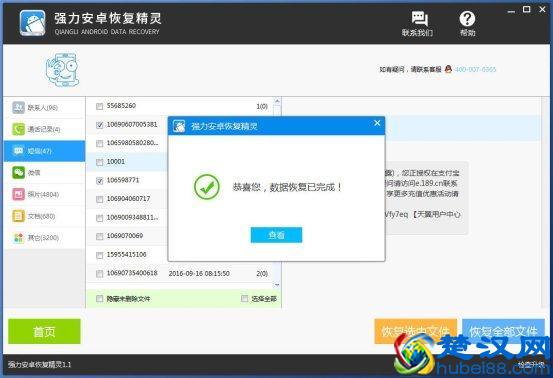This screenshot has height=378, width=553.
Task: Select the 10001 message row
Action: pos(127,162)
